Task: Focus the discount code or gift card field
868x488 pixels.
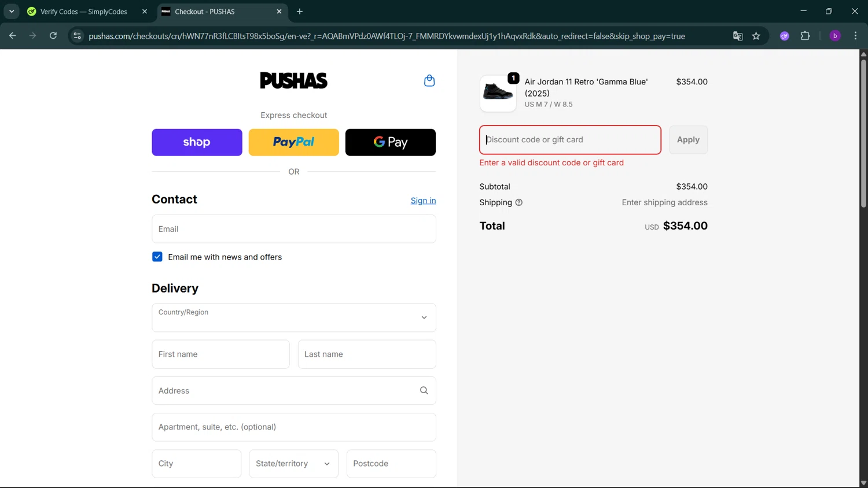Action: [571, 140]
